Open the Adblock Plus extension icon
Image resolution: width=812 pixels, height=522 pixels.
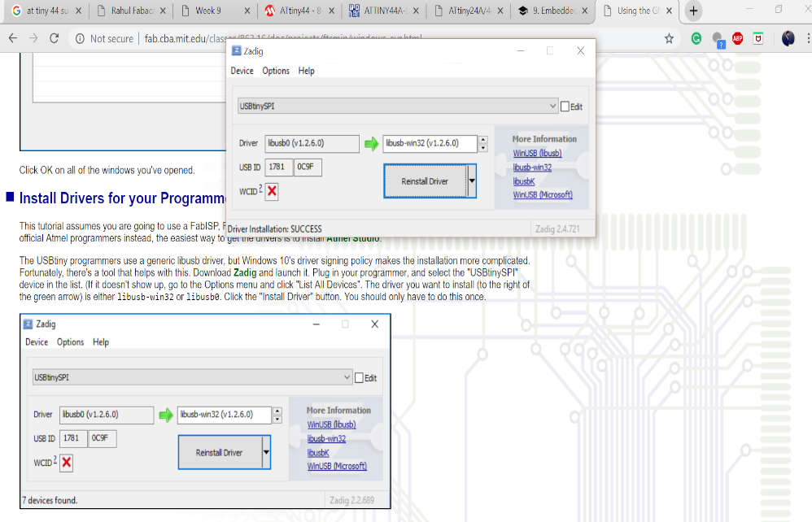(738, 38)
